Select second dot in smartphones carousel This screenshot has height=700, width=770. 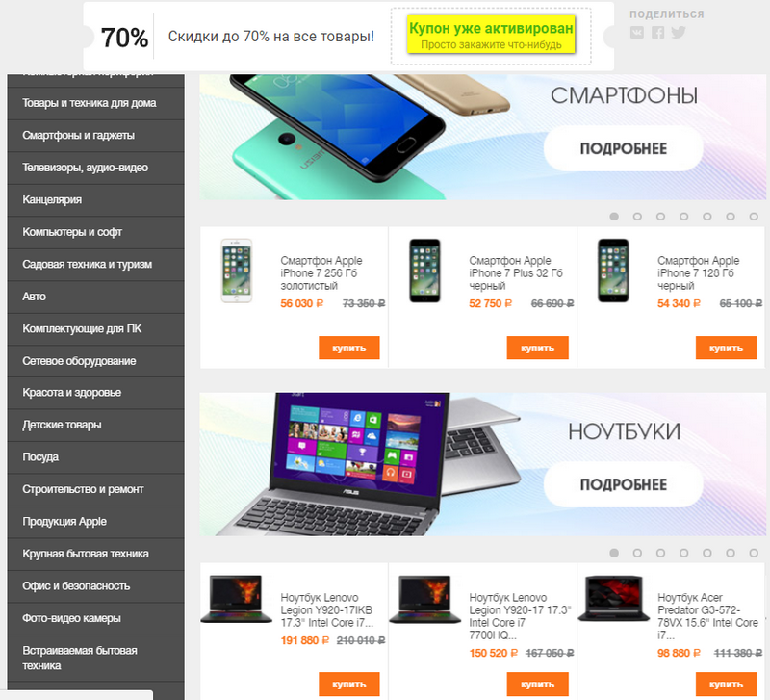pyautogui.click(x=637, y=216)
